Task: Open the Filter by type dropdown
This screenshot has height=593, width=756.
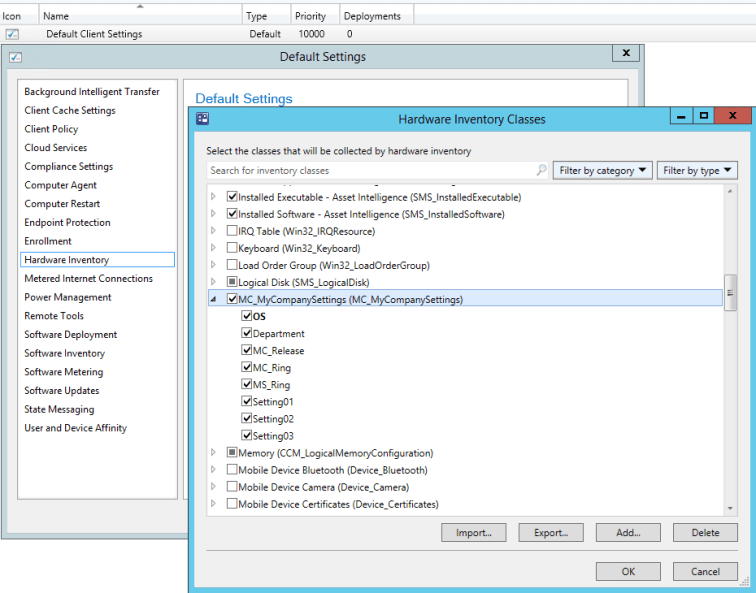Action: click(696, 170)
